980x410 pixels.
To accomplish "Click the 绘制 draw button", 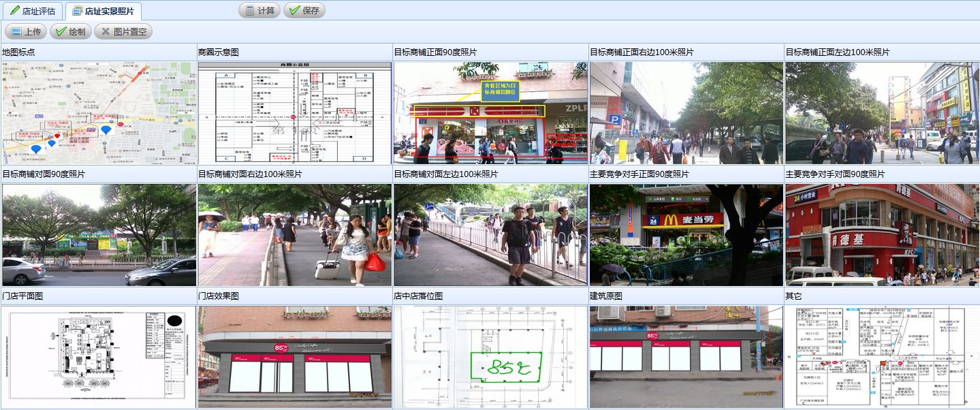I will click(70, 31).
